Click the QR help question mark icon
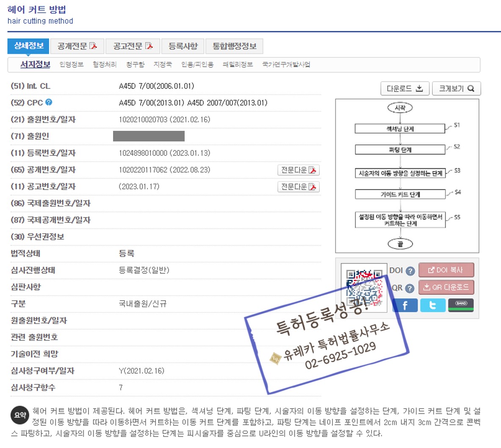Screen dimensions: 501x448 (409, 288)
